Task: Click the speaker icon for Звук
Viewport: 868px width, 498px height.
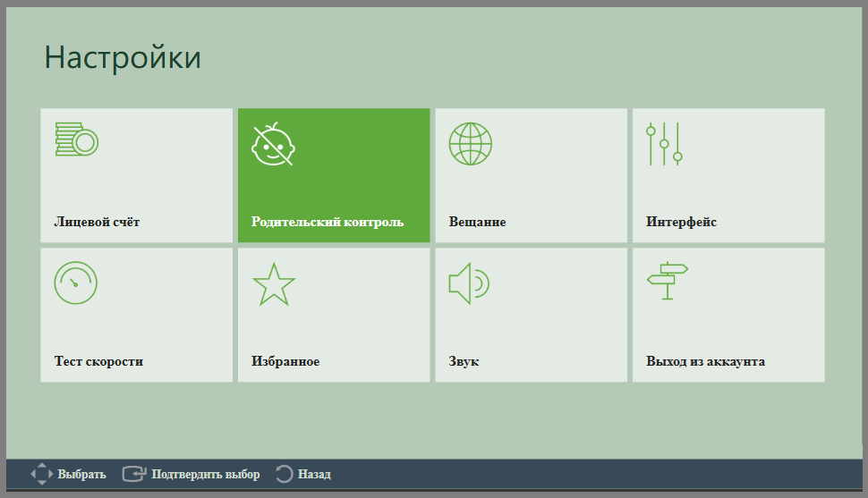Action: tap(469, 283)
